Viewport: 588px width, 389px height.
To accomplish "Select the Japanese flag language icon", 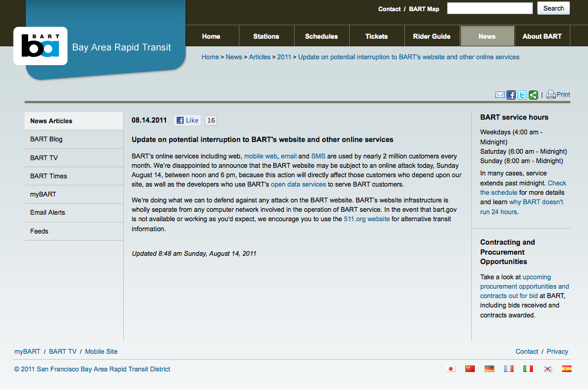I will pyautogui.click(x=451, y=369).
